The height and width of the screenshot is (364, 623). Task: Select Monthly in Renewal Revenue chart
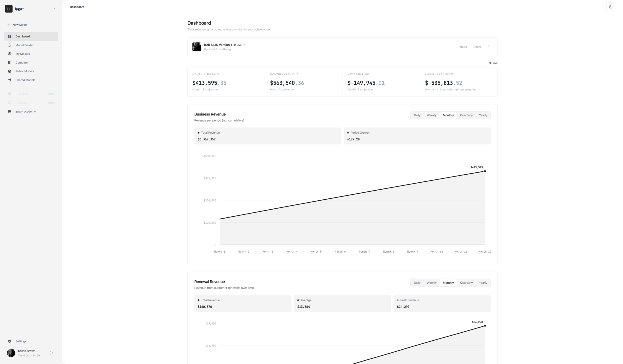448,283
